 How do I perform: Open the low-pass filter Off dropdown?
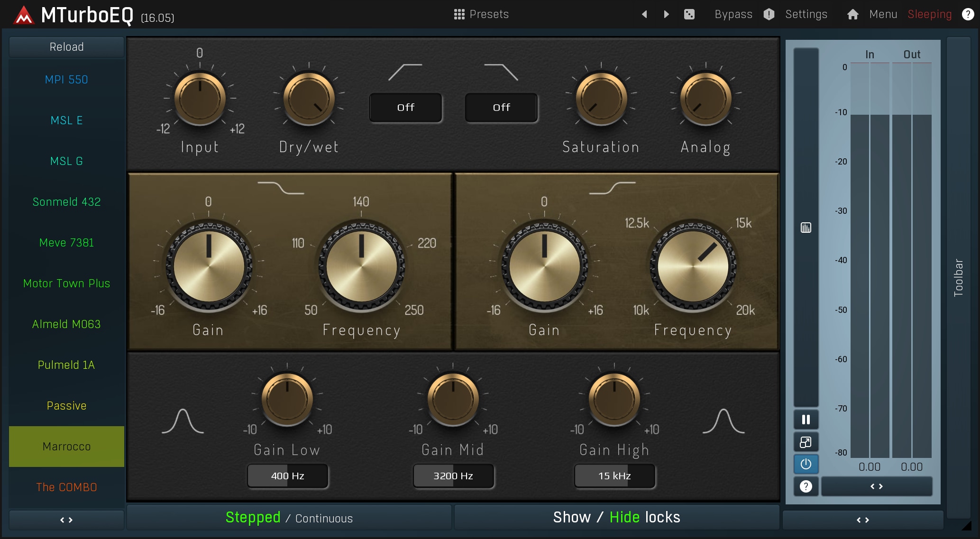click(x=502, y=108)
